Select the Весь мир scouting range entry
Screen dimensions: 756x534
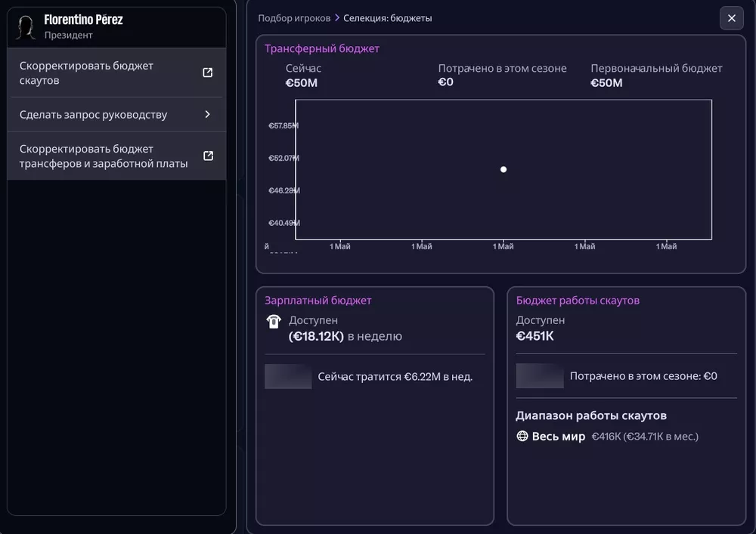(559, 437)
